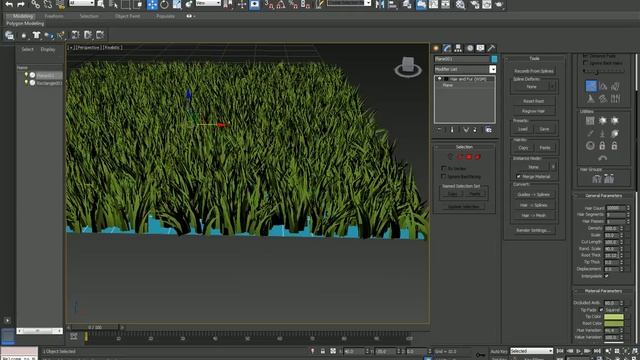This screenshot has width=640, height=360.
Task: Click the Guides to Splines button
Action: 533,195
